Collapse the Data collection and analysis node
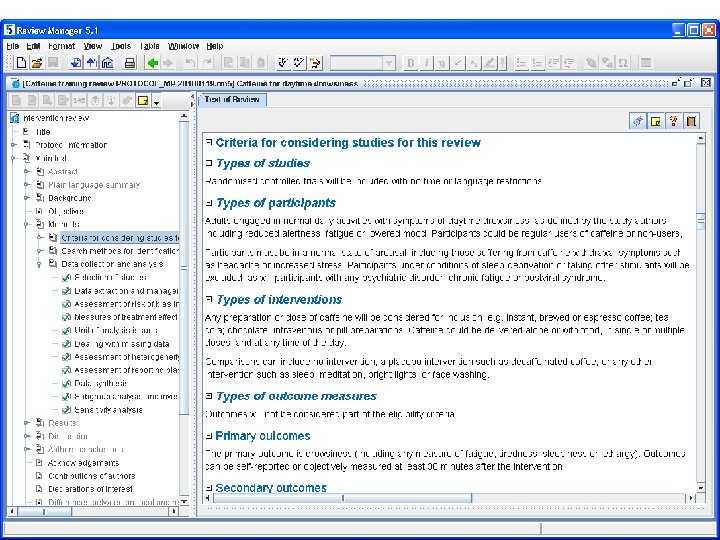This screenshot has height=540, width=720. click(x=40, y=264)
